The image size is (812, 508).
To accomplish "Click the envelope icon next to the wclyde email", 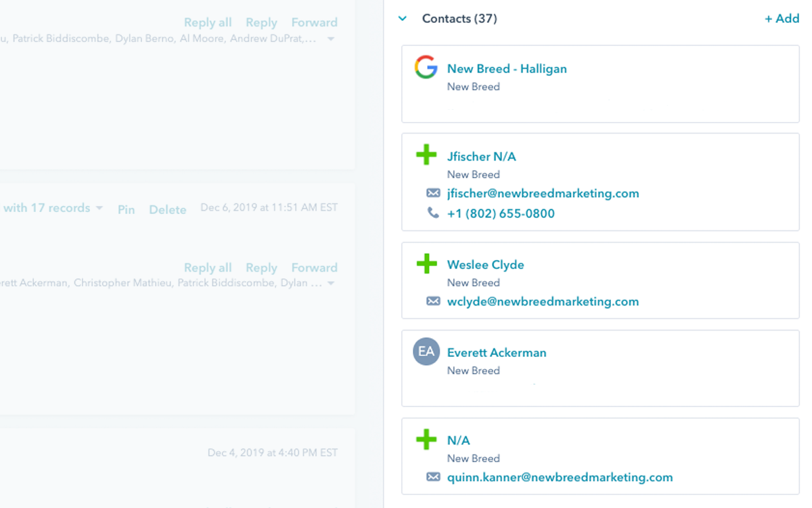I will coord(433,301).
